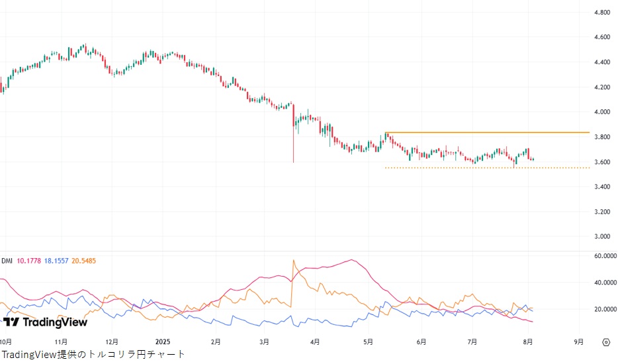
Task: Click the TradingView logo
Action: click(45, 322)
